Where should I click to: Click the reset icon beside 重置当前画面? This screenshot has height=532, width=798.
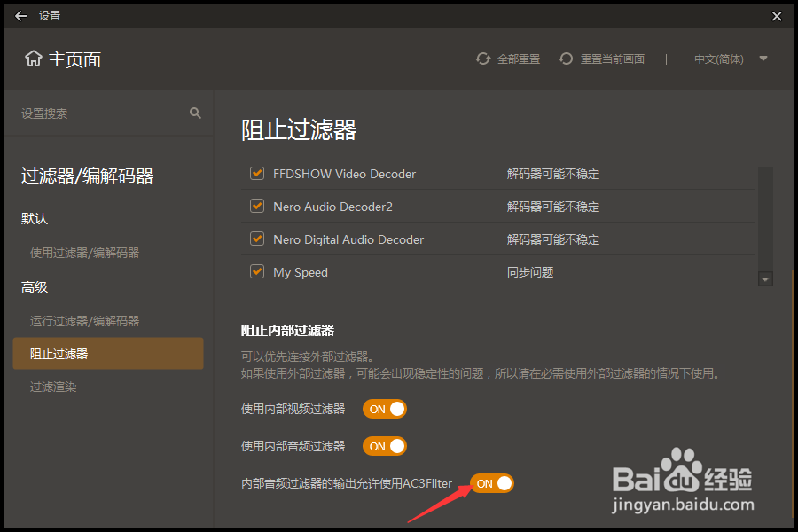coord(566,58)
